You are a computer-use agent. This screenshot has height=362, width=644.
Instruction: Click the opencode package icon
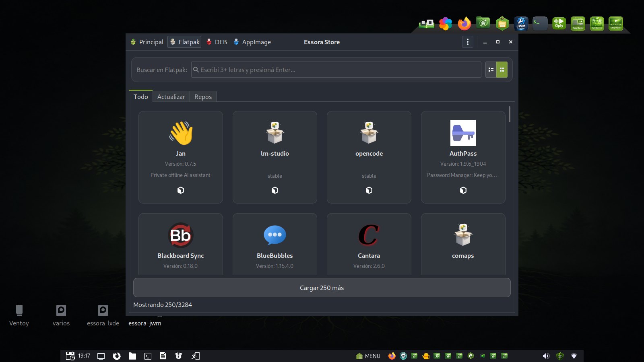[369, 133]
